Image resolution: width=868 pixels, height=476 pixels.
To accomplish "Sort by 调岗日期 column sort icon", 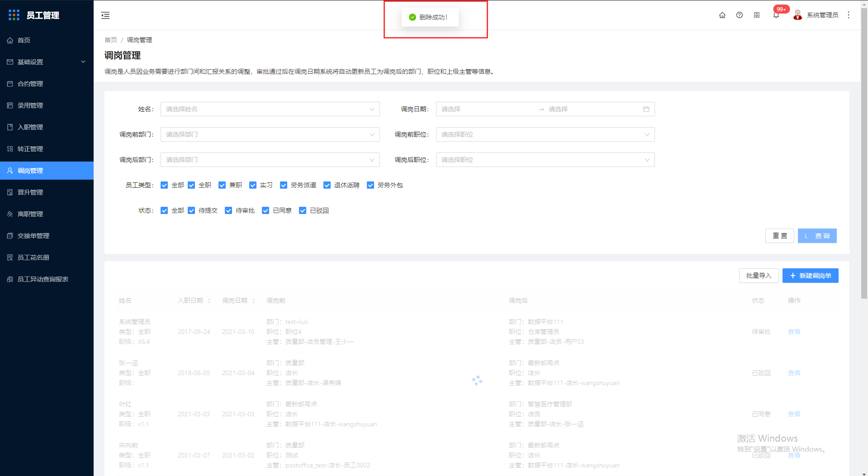I will point(253,301).
